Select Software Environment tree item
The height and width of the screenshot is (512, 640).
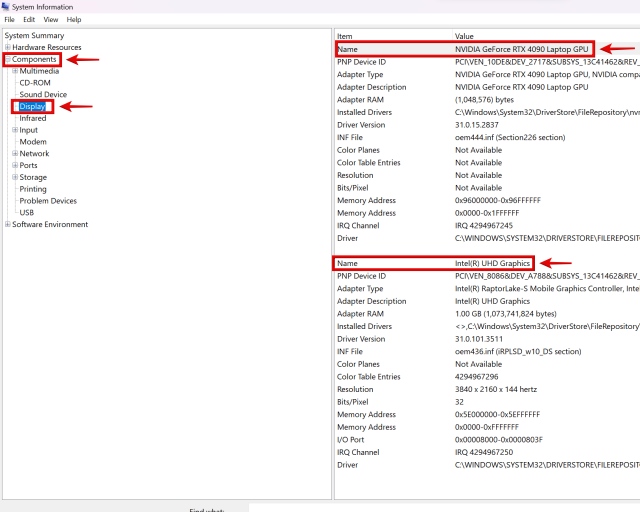[50, 224]
